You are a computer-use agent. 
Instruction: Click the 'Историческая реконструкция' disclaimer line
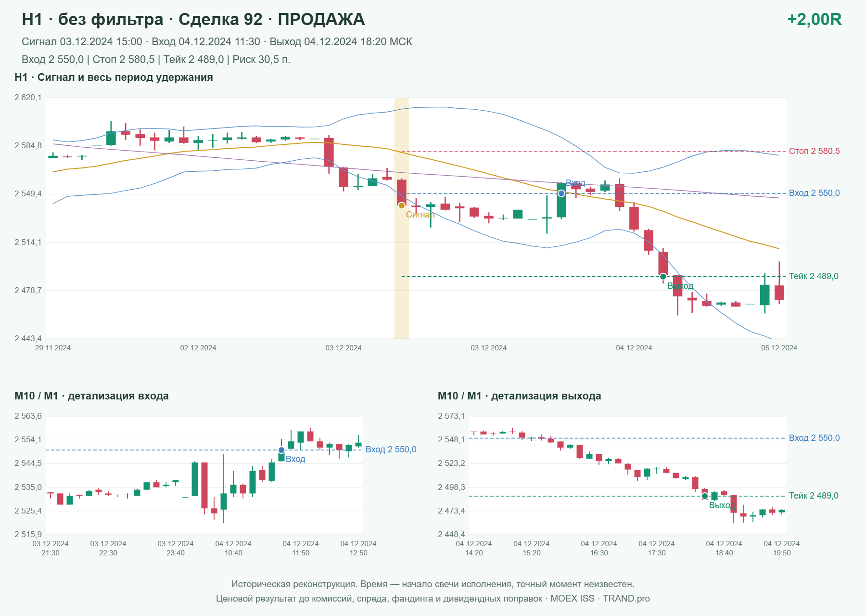pos(433,584)
